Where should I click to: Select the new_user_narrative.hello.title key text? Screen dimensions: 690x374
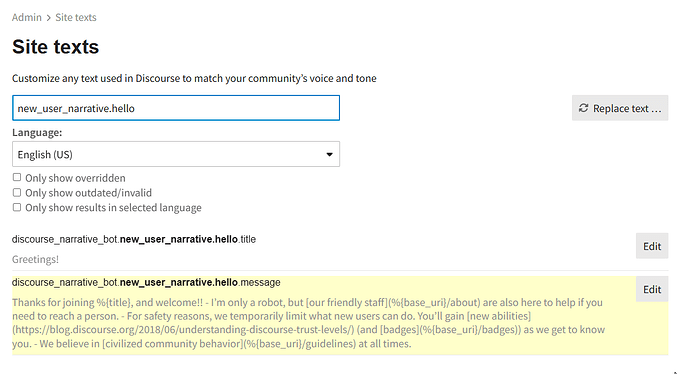click(134, 239)
